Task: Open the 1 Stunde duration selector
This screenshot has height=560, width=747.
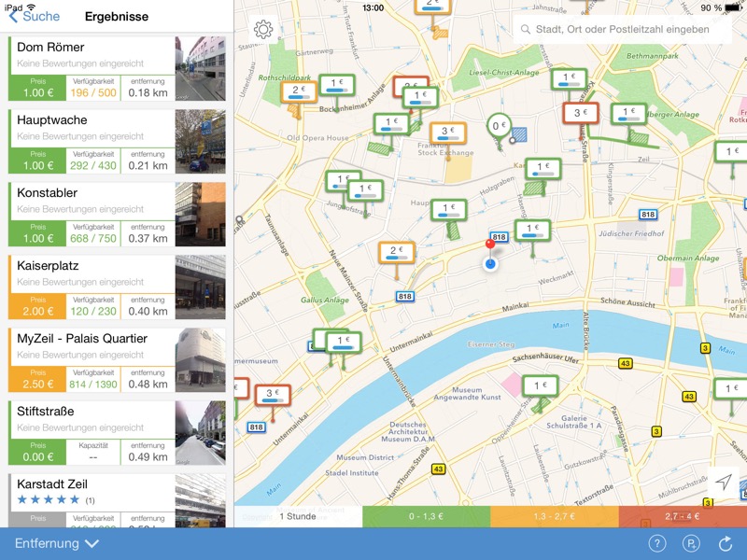Action: coord(298,516)
